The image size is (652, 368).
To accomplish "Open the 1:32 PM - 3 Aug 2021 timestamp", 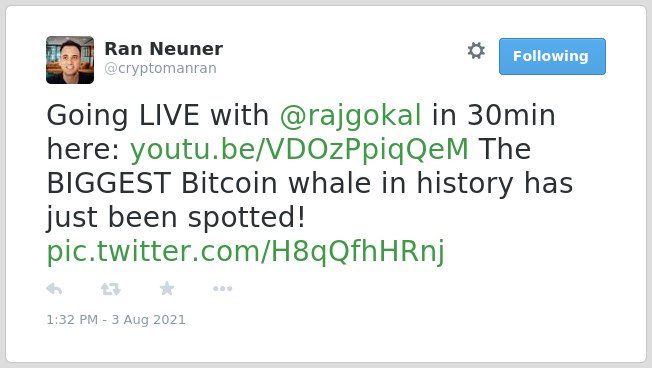I will [x=116, y=320].
